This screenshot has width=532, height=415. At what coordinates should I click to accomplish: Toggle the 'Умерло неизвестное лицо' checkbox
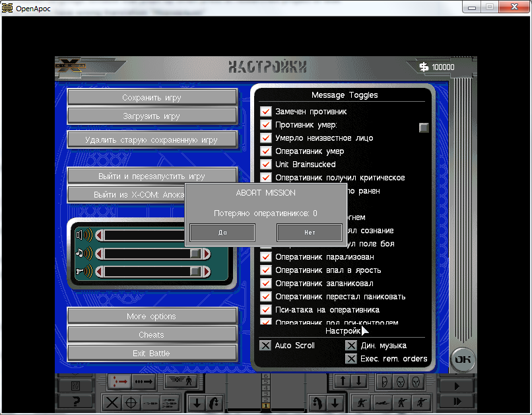[265, 138]
